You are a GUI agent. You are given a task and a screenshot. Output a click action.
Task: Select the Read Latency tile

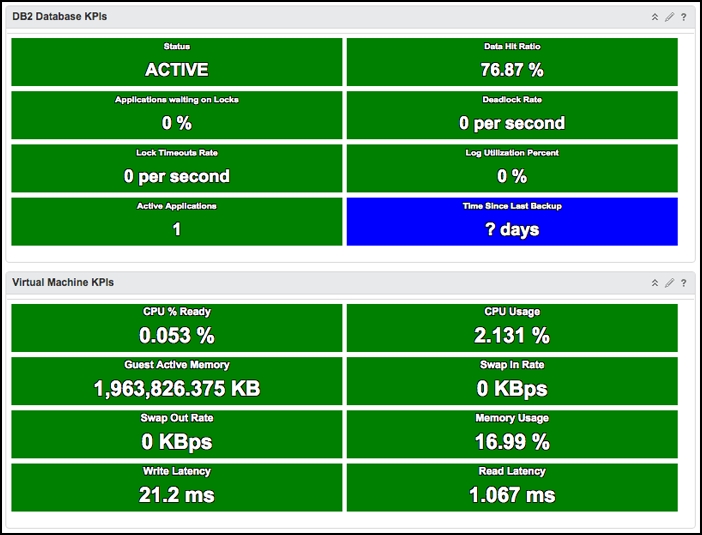click(x=512, y=488)
